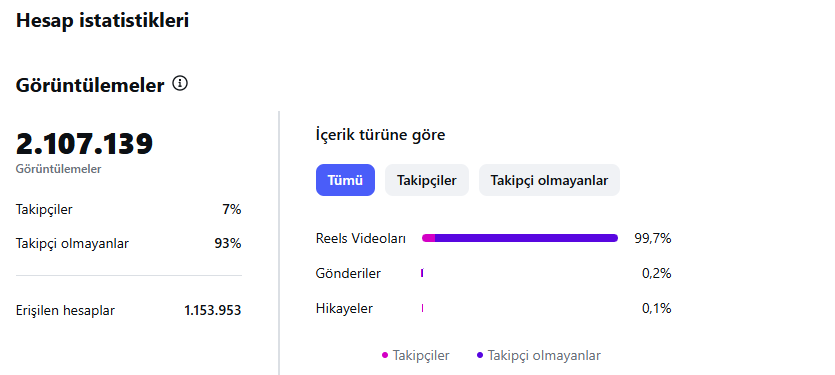Click the purple Takipçi olmayanlar legend dot
The image size is (835, 375).
click(x=480, y=355)
